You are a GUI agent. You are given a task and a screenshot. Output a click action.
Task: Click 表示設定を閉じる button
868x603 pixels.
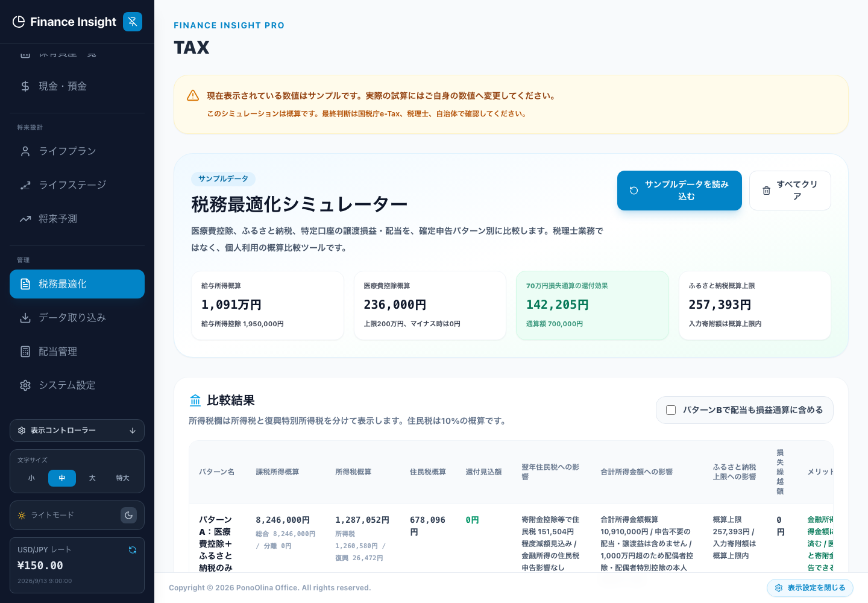pyautogui.click(x=810, y=588)
